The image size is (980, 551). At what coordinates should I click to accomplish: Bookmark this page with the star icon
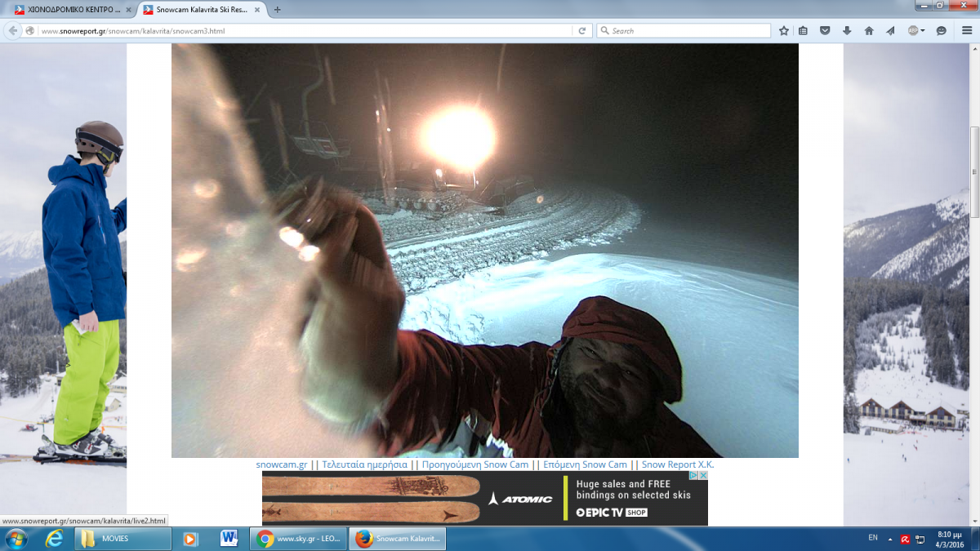click(784, 30)
